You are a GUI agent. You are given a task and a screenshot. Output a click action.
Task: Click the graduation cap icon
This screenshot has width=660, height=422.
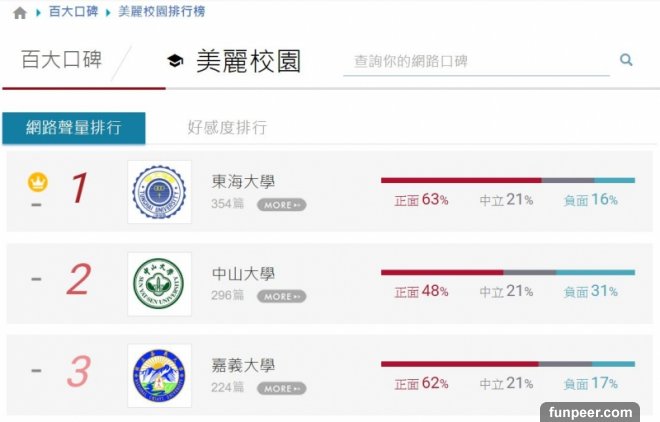175,62
